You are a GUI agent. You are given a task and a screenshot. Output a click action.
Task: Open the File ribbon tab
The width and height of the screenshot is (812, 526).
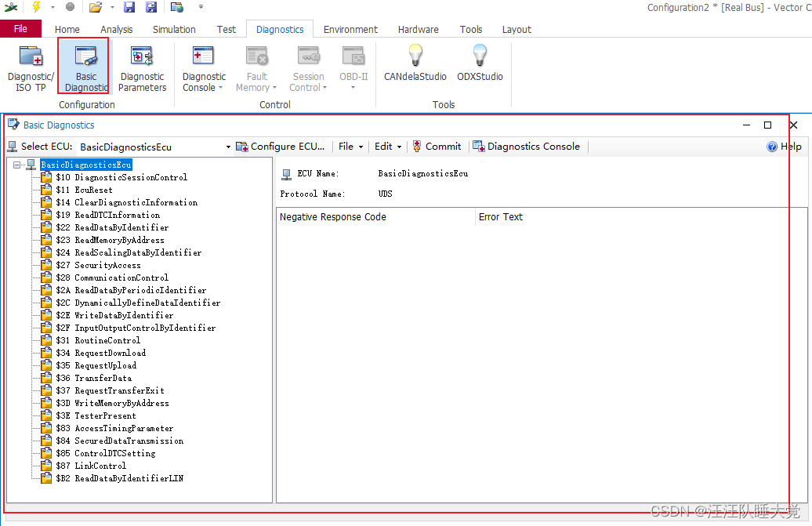[20, 29]
